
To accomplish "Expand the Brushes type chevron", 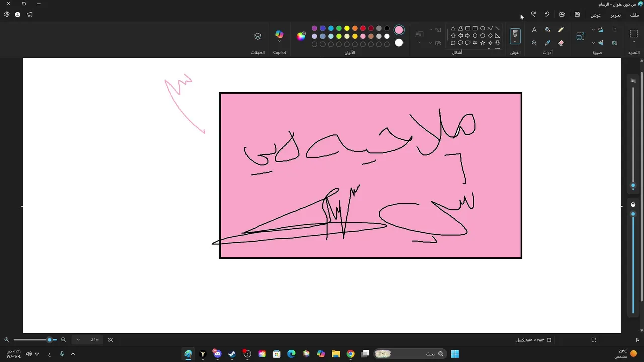I will point(515,41).
